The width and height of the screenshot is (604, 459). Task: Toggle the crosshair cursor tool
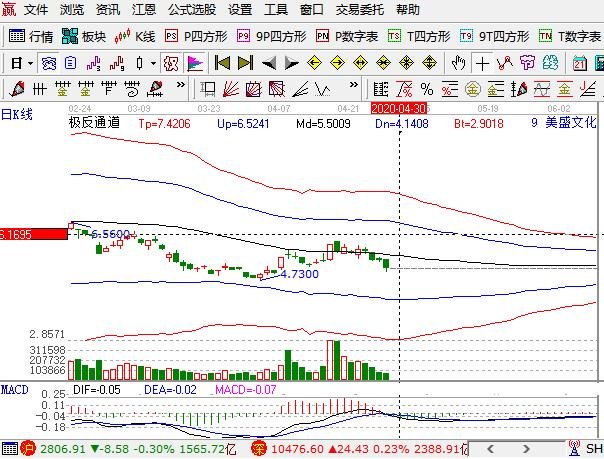(482, 64)
